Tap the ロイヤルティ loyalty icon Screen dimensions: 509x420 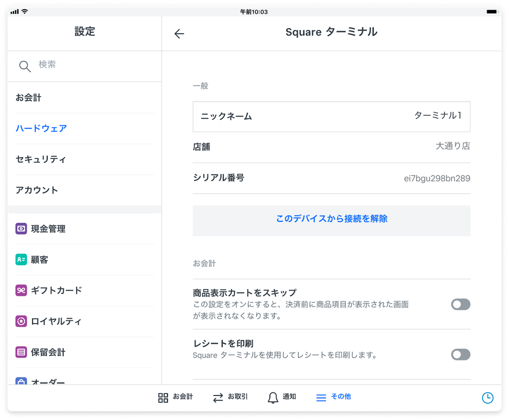point(21,322)
